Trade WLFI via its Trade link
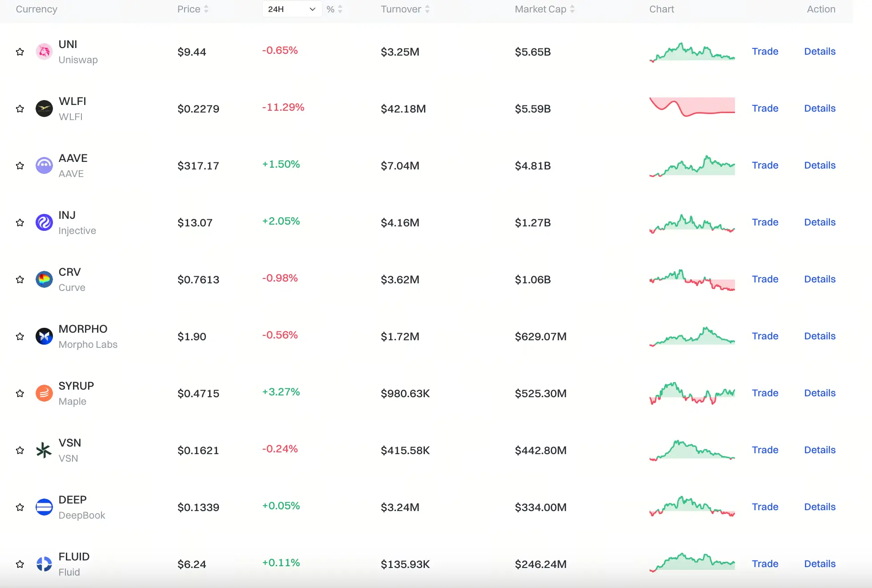The image size is (872, 588). tap(765, 109)
